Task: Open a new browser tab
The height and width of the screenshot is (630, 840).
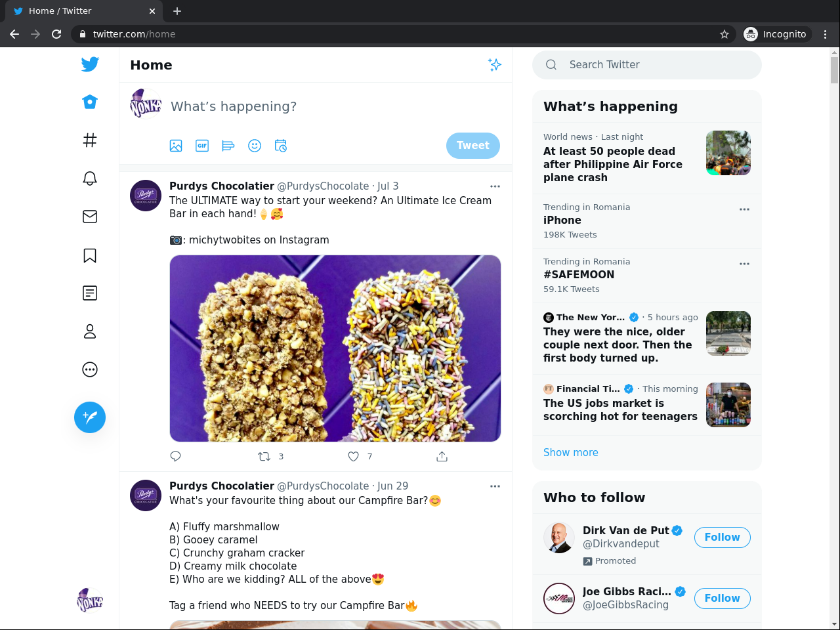Action: (x=177, y=11)
